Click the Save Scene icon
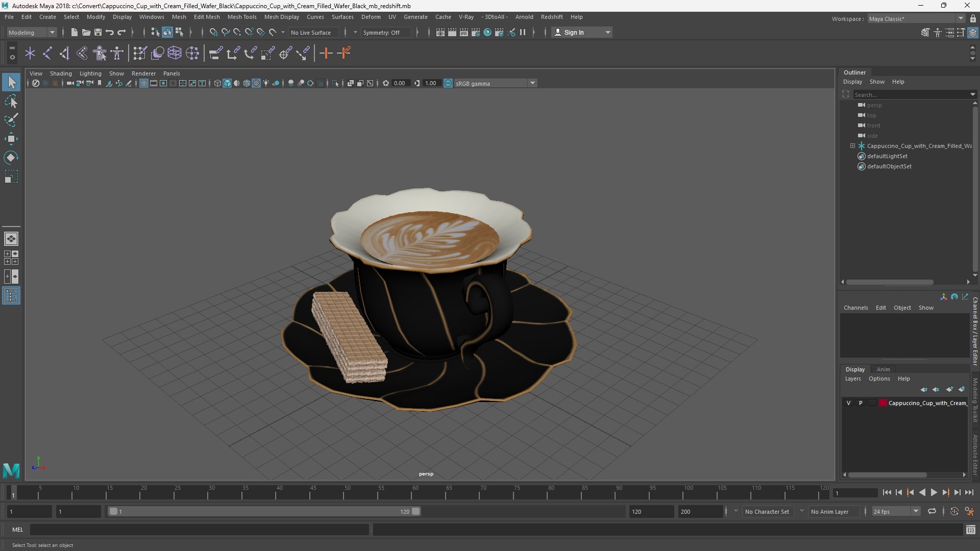This screenshot has height=551, width=980. click(97, 32)
